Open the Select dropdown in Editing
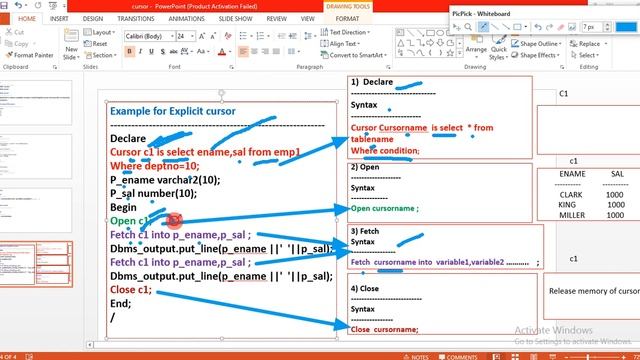 tap(585, 55)
